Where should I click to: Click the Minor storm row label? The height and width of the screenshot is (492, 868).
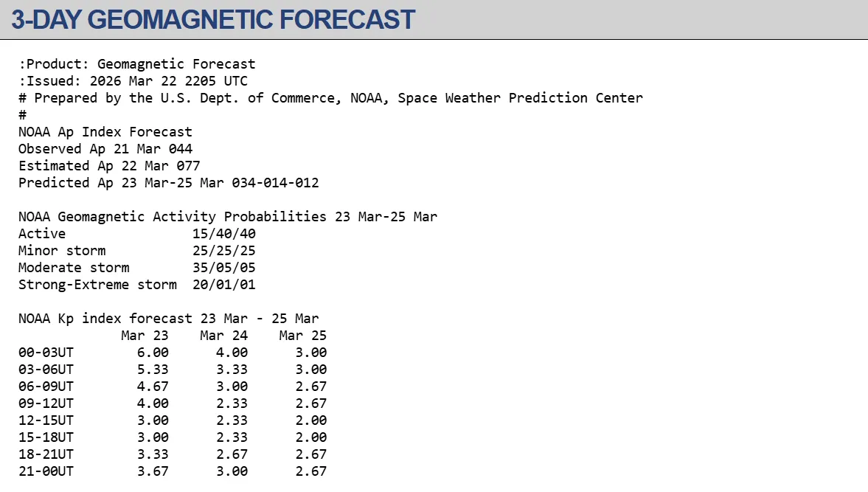[x=62, y=251]
